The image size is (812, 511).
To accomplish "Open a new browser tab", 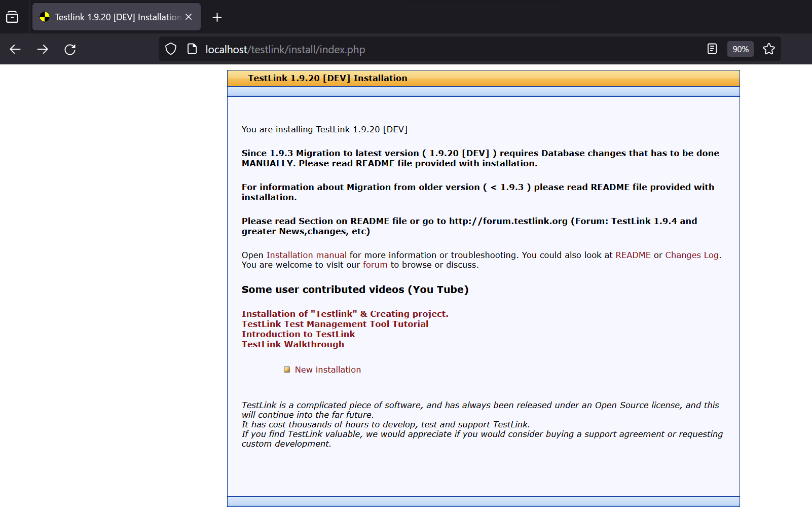I will 217,17.
